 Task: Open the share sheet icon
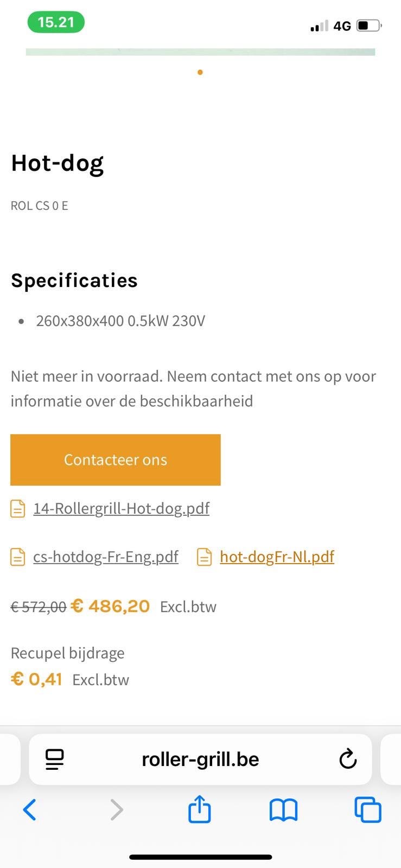[199, 809]
